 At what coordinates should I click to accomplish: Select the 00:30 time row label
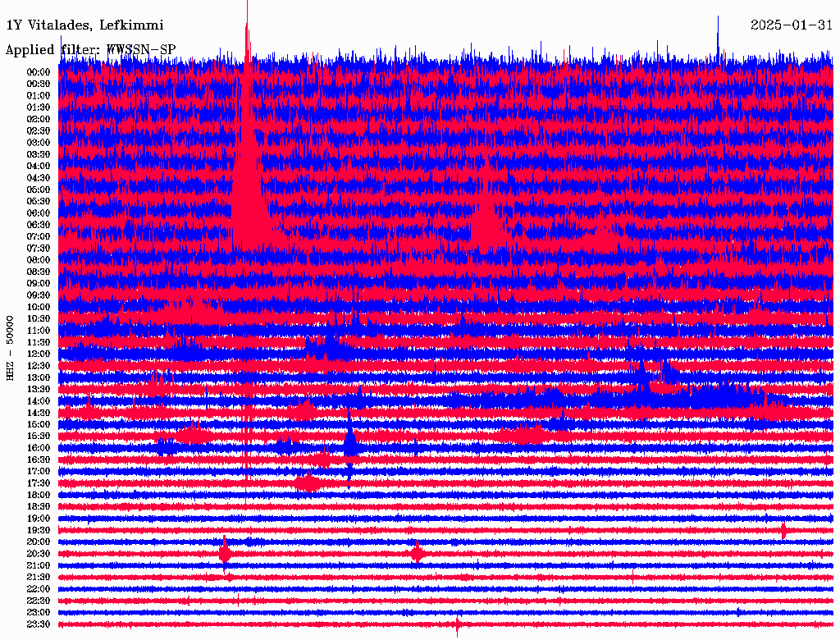pyautogui.click(x=39, y=85)
